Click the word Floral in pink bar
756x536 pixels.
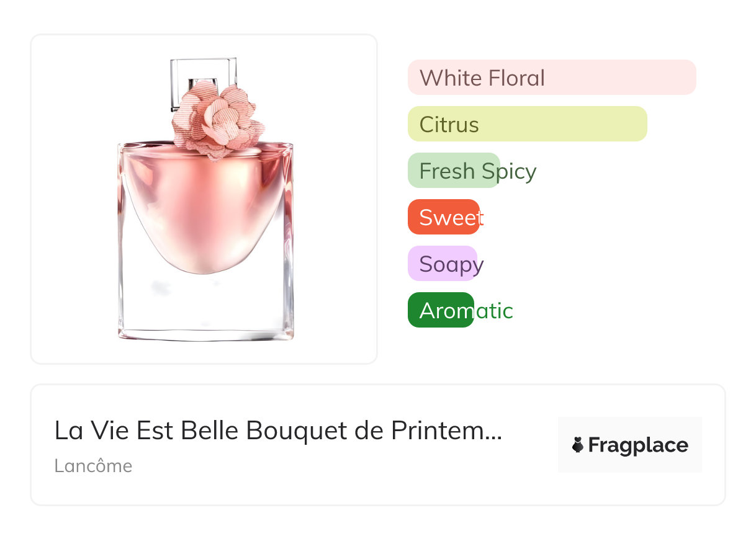(x=516, y=78)
